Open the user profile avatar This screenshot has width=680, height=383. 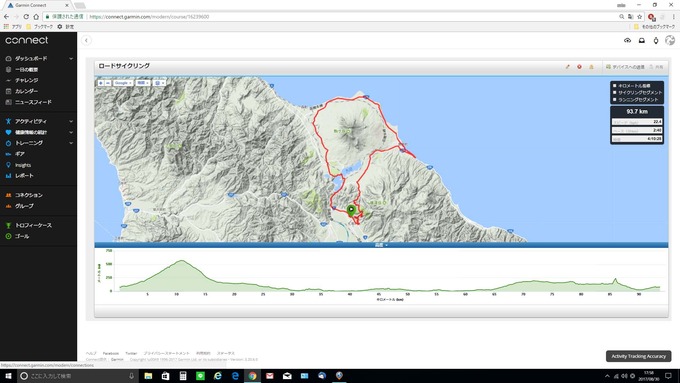tap(670, 40)
